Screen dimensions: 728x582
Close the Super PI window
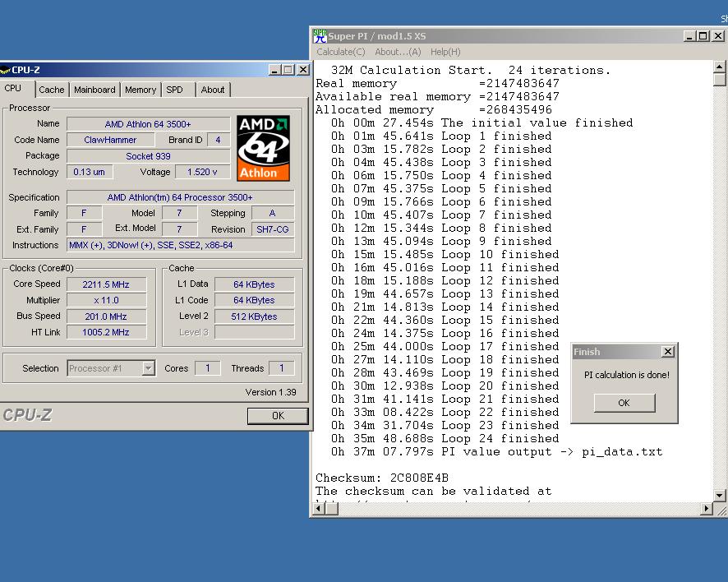pyautogui.click(x=718, y=36)
